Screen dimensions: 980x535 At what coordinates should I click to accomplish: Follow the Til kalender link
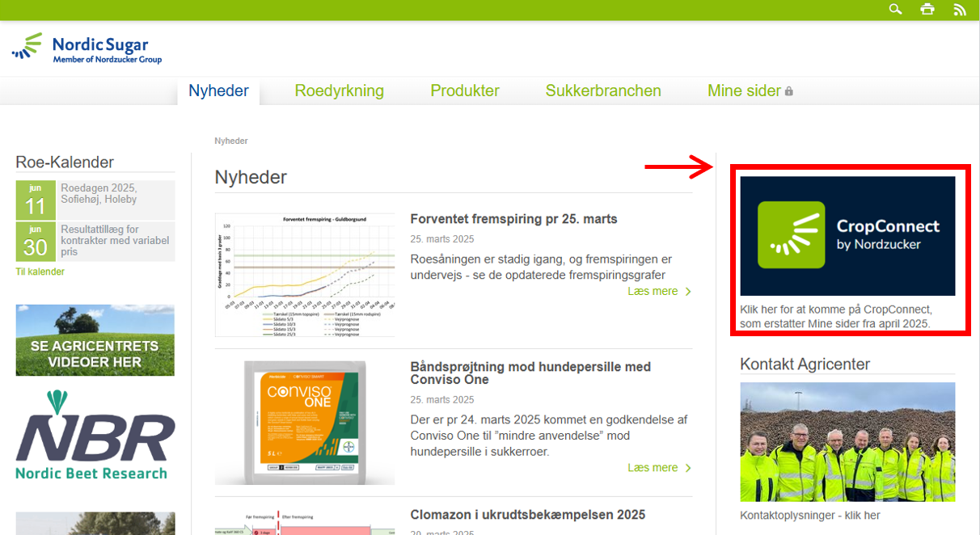click(x=40, y=272)
